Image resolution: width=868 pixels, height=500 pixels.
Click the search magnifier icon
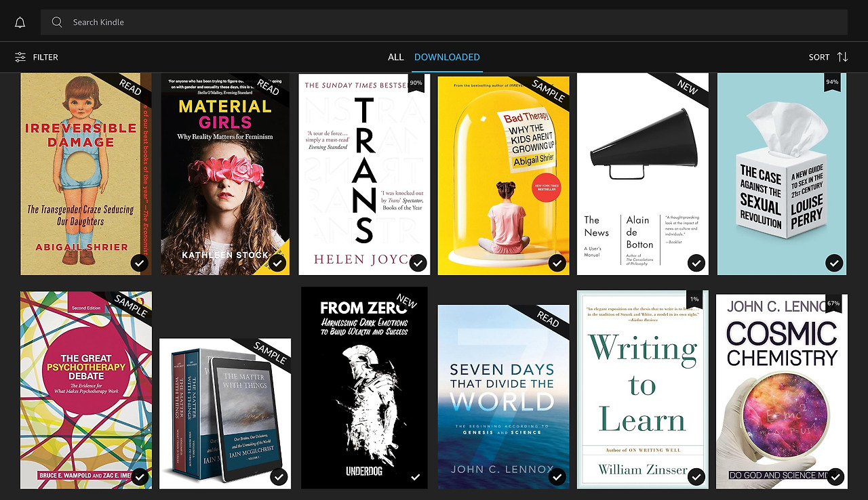[57, 22]
